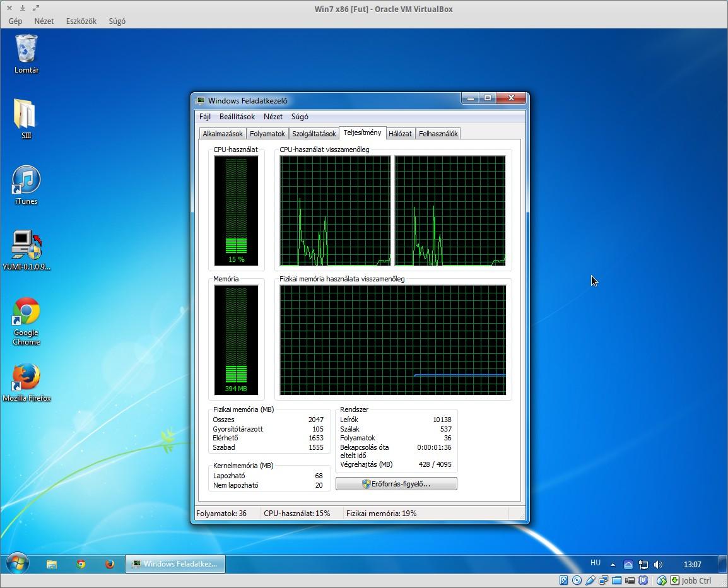728x588 pixels.
Task: Open the VirtualBox Nézet menu
Action: (44, 21)
